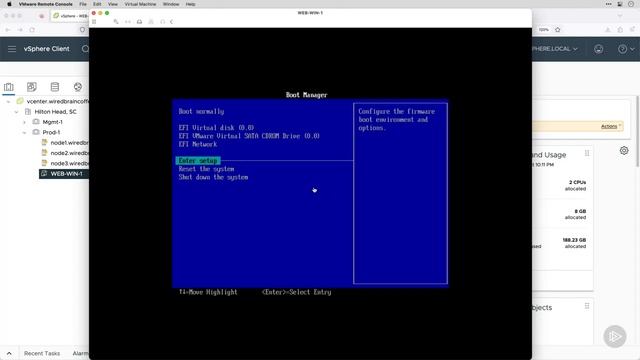Collapse the Hilton Head, SC datacenter node
Screen dimensions: 640x360
pos(16,112)
